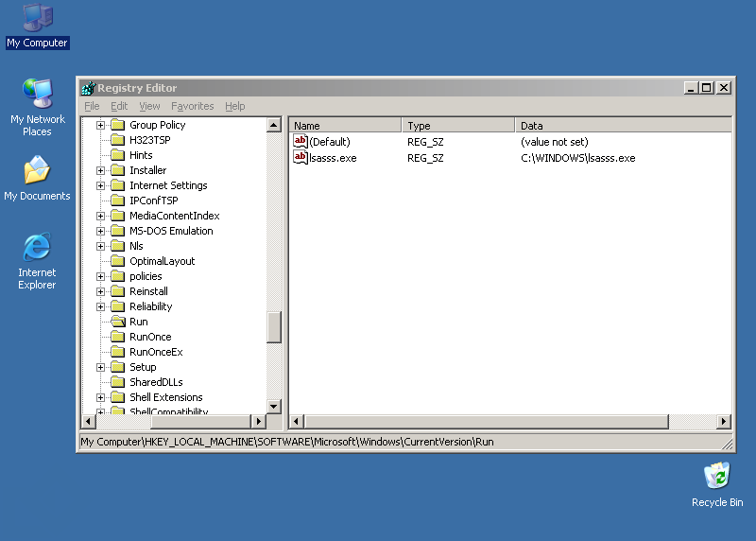Screen dimensions: 756x541
Task: Select the Recycle Bin icon
Action: pyautogui.click(x=717, y=484)
